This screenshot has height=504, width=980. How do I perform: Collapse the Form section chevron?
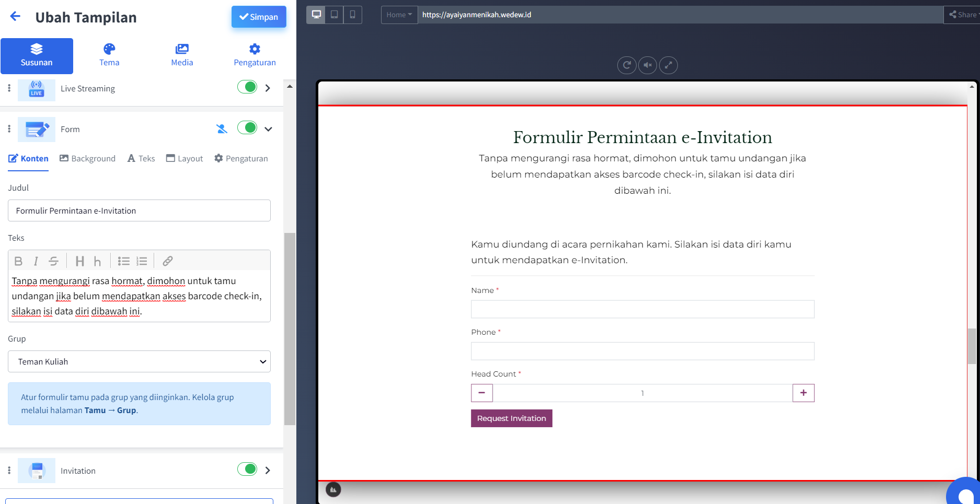pos(268,129)
